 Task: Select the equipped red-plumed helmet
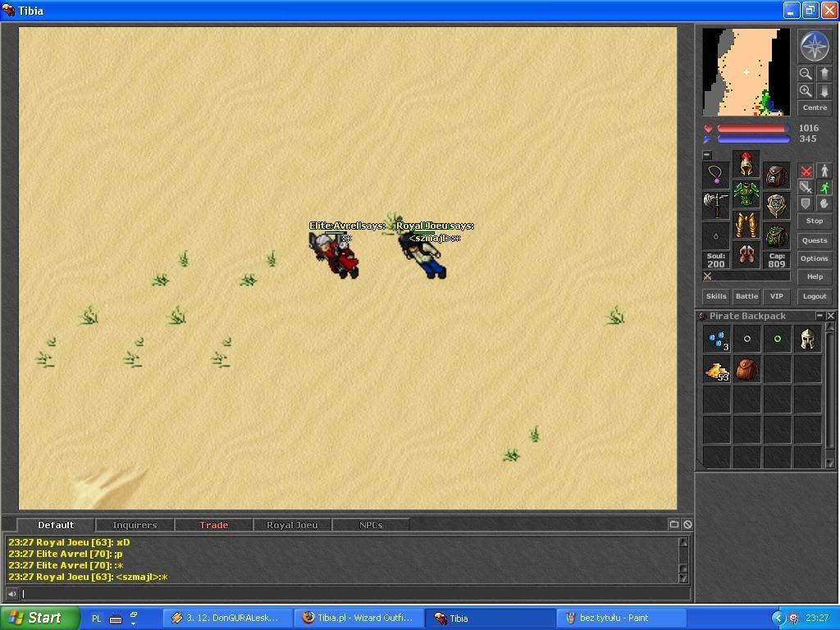[746, 163]
